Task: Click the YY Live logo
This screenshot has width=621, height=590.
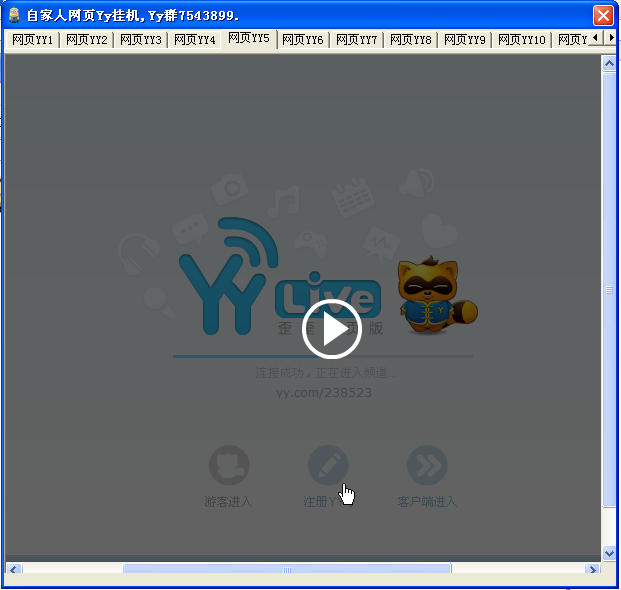Action: 280,276
